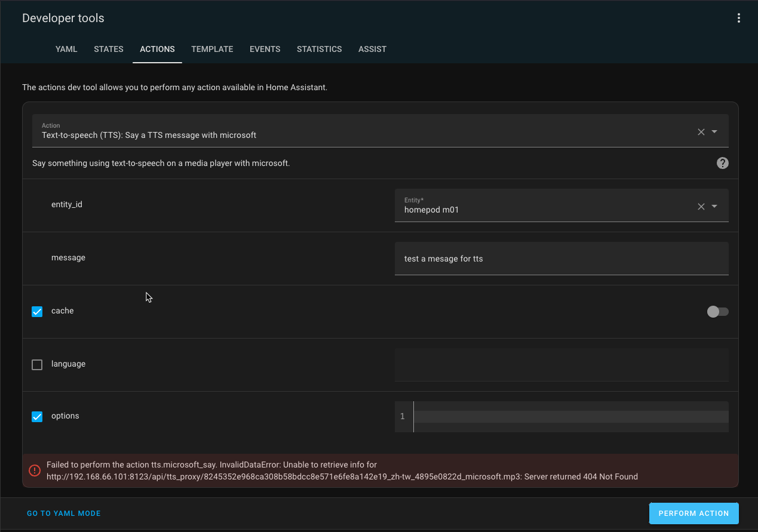
Task: Open the overflow menu in Developer tools header
Action: pos(739,18)
